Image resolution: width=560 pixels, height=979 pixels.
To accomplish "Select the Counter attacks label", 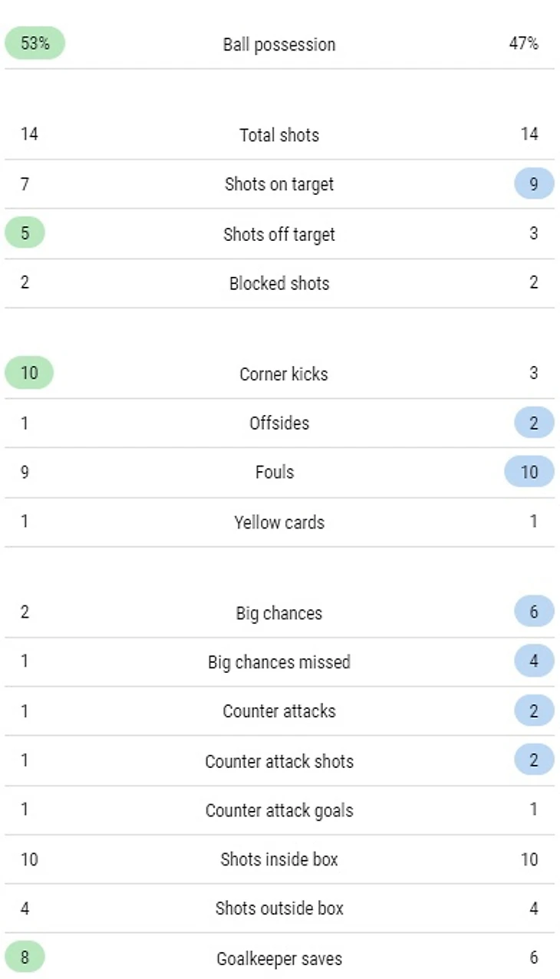I will click(279, 711).
